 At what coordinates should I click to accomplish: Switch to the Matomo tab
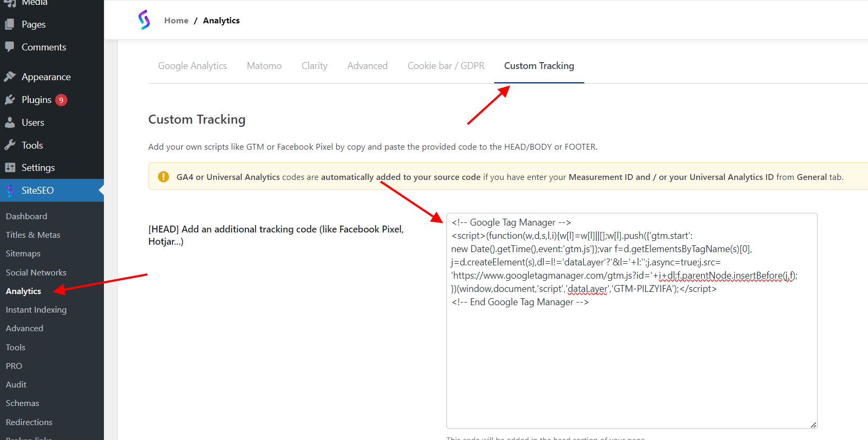264,66
